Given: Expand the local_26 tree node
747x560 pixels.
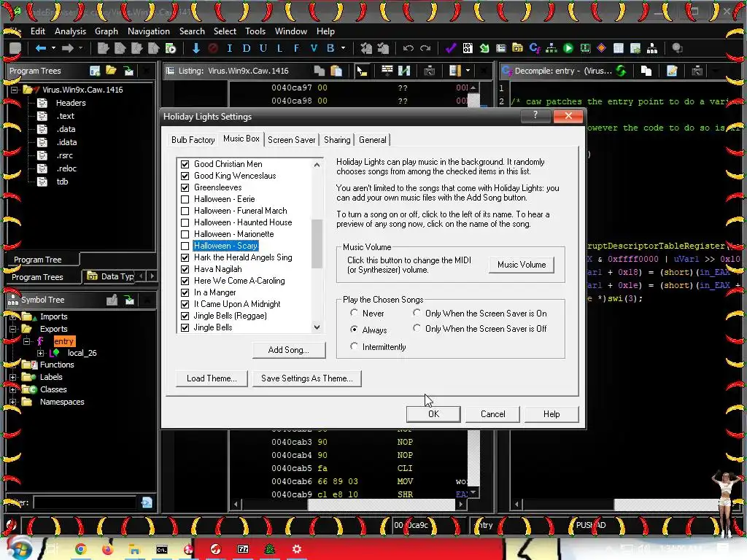Looking at the screenshot, I should 41,353.
